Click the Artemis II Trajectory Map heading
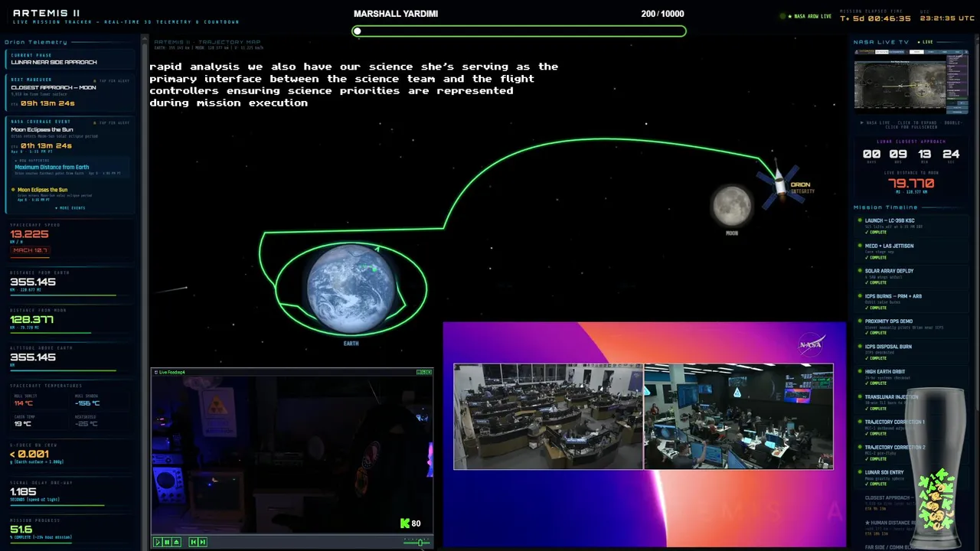Screen dimensions: 980x551 [x=207, y=42]
